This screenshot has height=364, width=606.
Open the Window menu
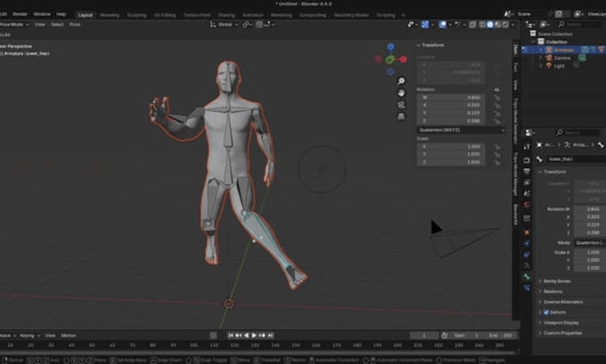[x=42, y=14]
